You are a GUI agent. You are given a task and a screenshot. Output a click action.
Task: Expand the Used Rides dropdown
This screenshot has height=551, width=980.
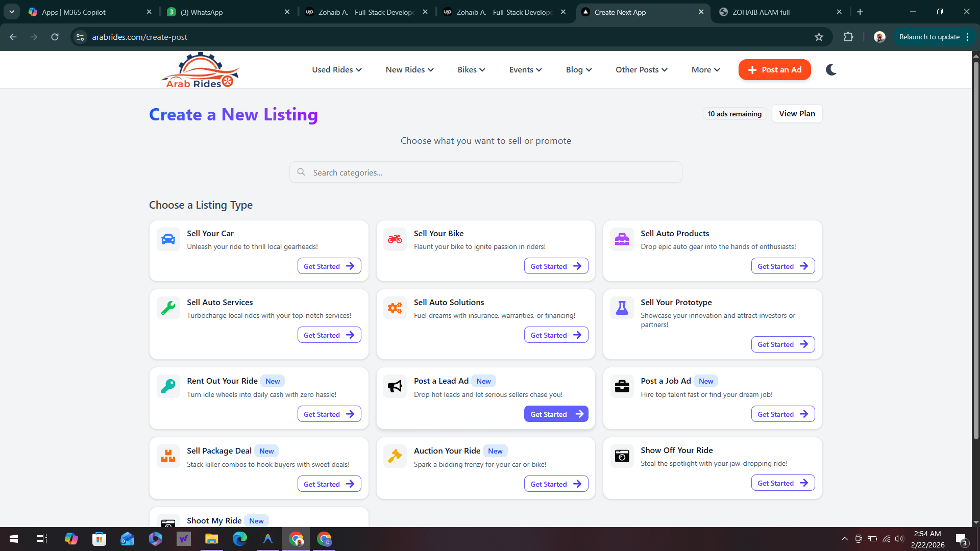tap(336, 69)
